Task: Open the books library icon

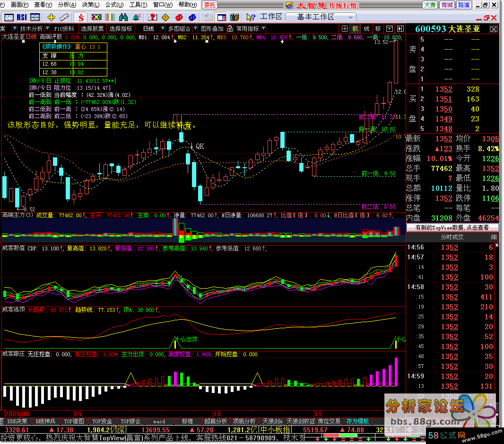Action: pos(235,17)
